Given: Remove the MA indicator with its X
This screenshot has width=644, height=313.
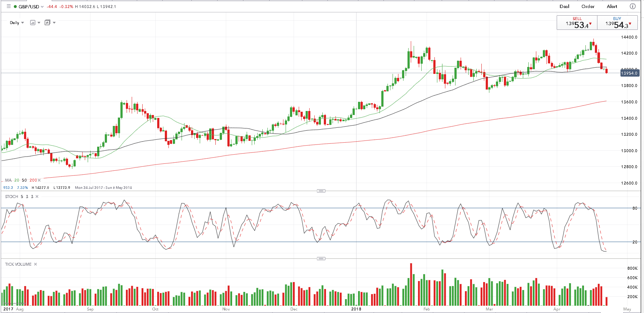Looking at the screenshot, I should coord(39,180).
